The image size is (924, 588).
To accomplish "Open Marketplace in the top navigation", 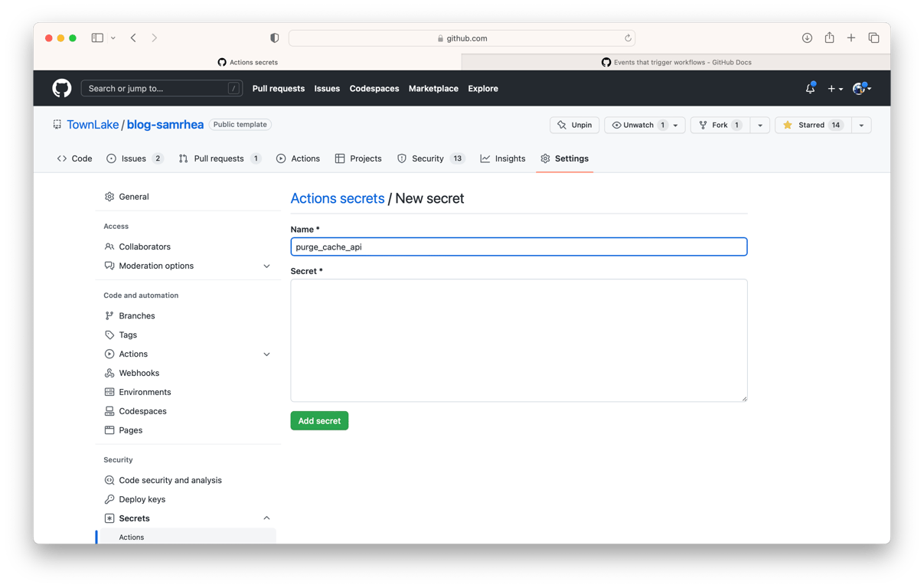I will pyautogui.click(x=433, y=89).
